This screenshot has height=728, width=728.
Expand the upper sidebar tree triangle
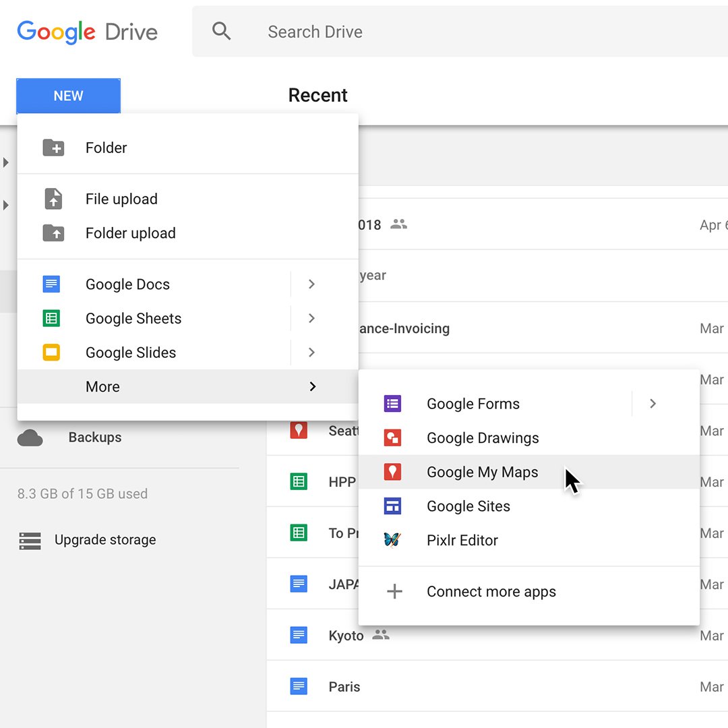pos(5,162)
